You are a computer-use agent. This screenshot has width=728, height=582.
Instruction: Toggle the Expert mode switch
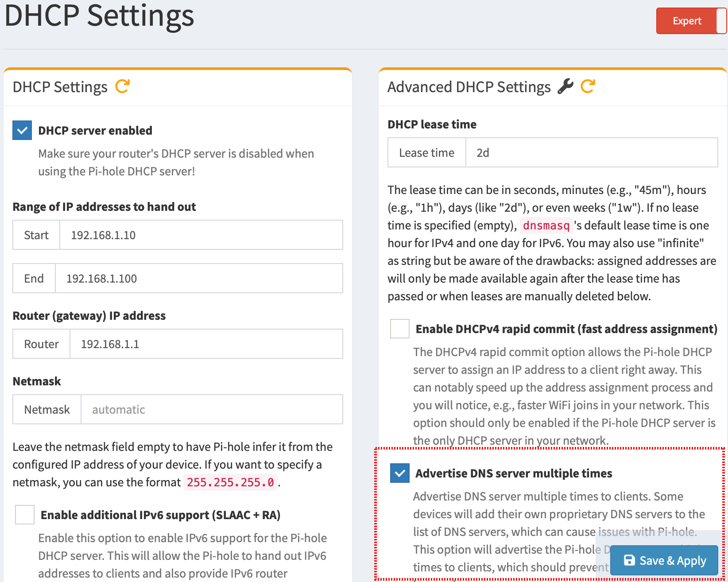691,21
